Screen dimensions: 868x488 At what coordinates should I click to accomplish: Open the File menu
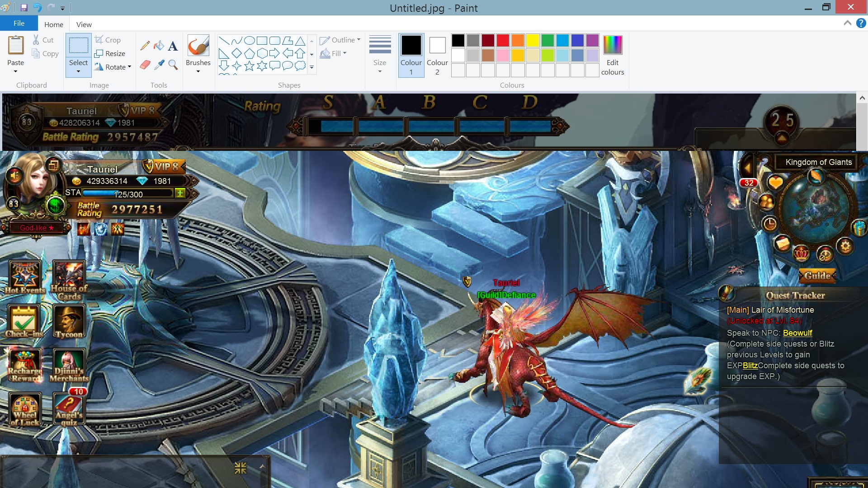point(19,23)
